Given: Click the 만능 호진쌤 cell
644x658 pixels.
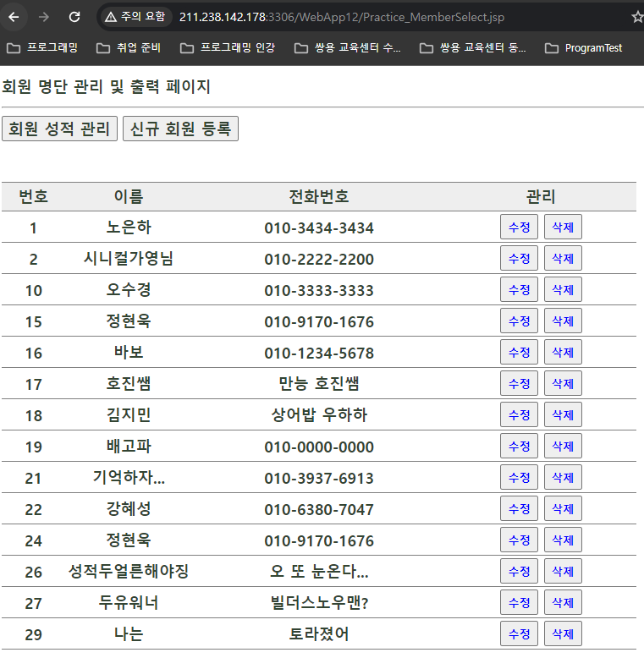Looking at the screenshot, I should [319, 384].
